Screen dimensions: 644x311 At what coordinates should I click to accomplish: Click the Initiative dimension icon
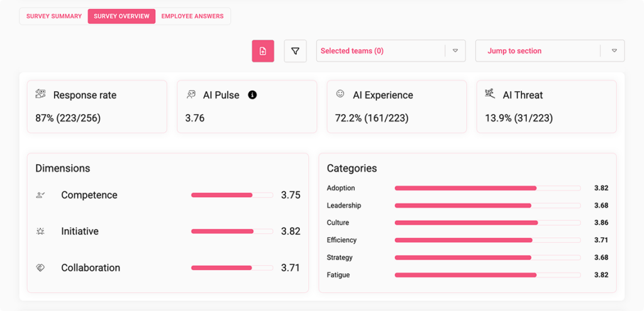40,231
